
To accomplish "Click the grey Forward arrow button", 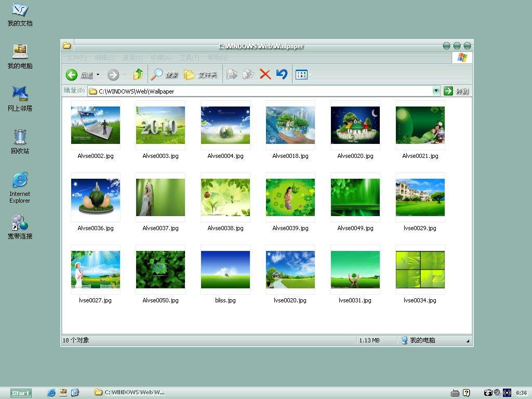I will [113, 75].
